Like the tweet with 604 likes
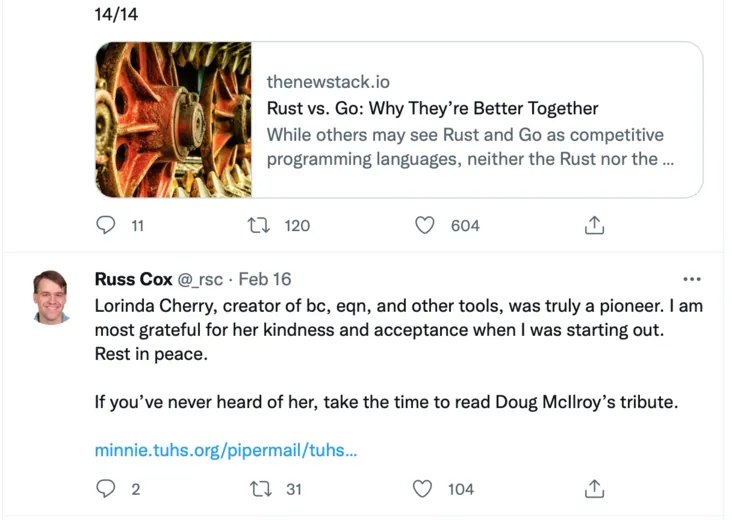Screen dimensions: 732x520 425,225
